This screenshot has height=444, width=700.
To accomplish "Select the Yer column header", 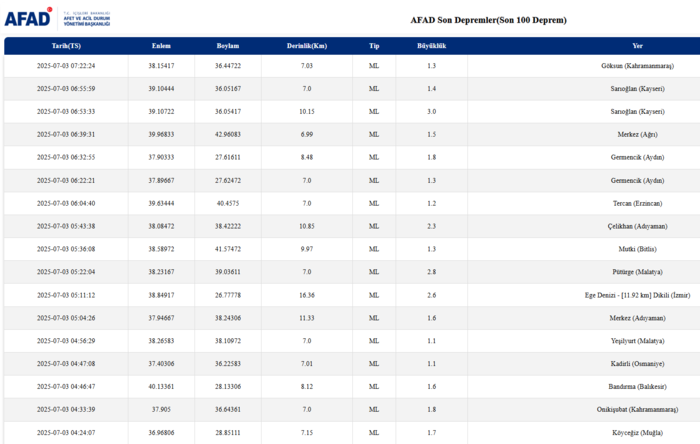I will [x=637, y=46].
